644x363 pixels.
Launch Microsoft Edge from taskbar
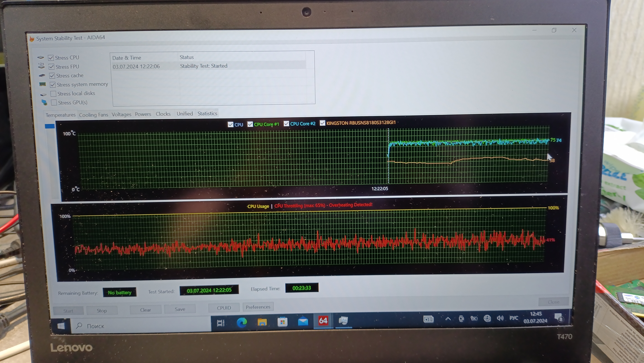241,322
